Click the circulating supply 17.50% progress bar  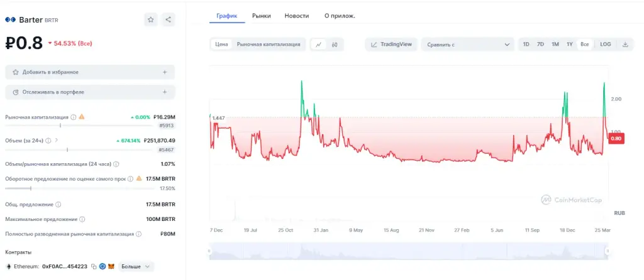pos(80,188)
